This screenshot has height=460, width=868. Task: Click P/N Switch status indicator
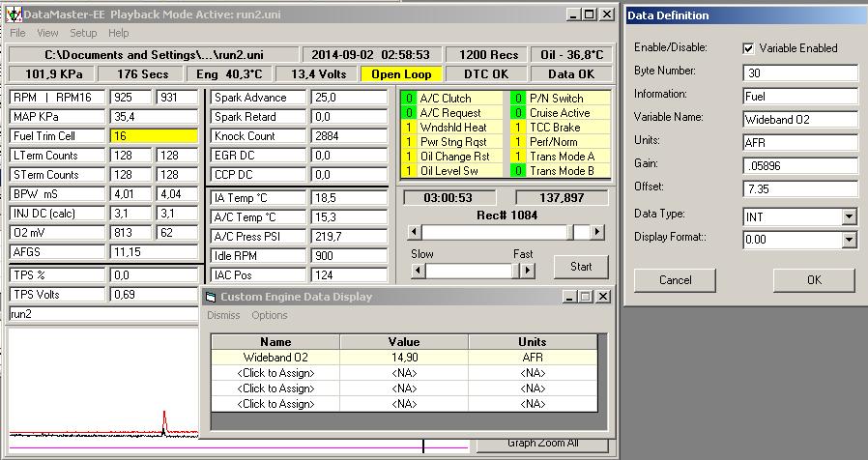coord(517,99)
